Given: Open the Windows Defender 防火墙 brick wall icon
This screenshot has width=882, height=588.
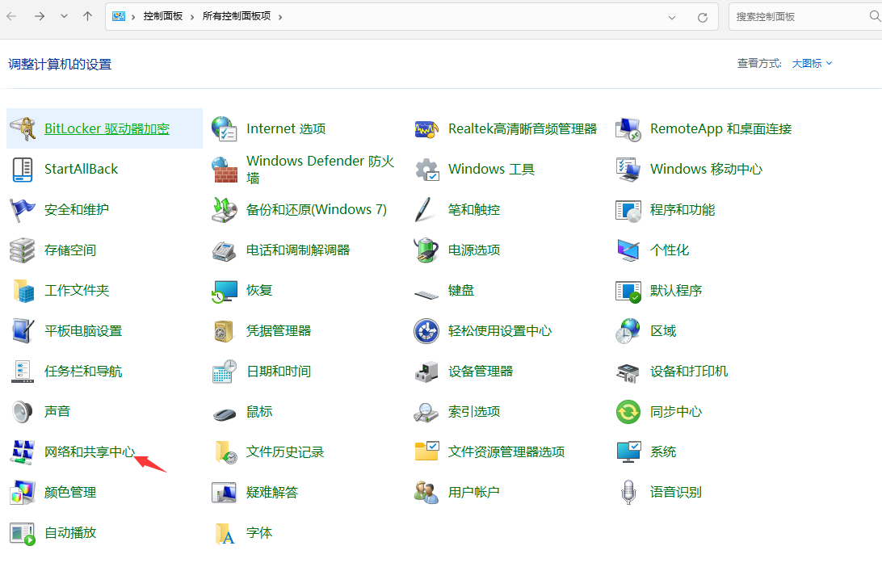Looking at the screenshot, I should point(225,170).
